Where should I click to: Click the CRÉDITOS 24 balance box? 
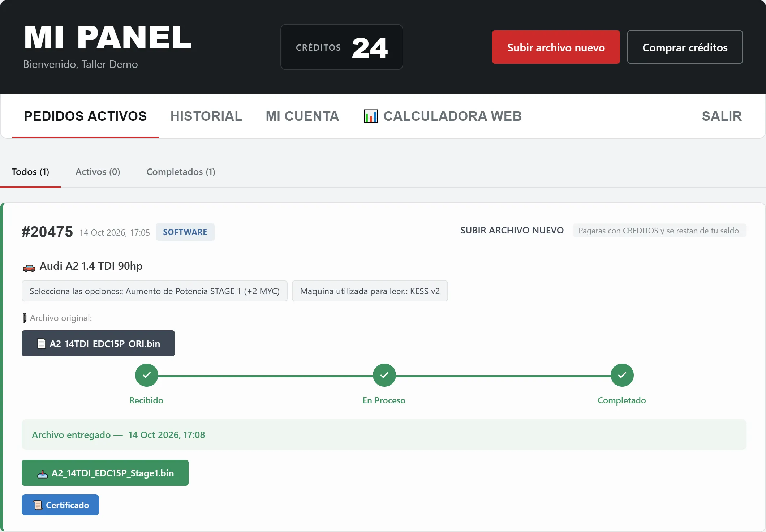[342, 47]
